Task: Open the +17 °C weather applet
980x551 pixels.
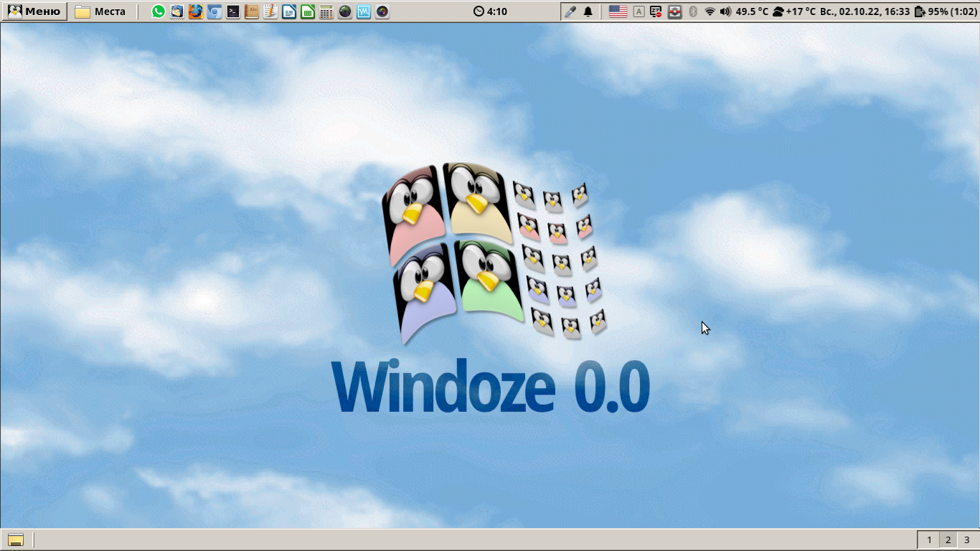Action: click(x=795, y=11)
